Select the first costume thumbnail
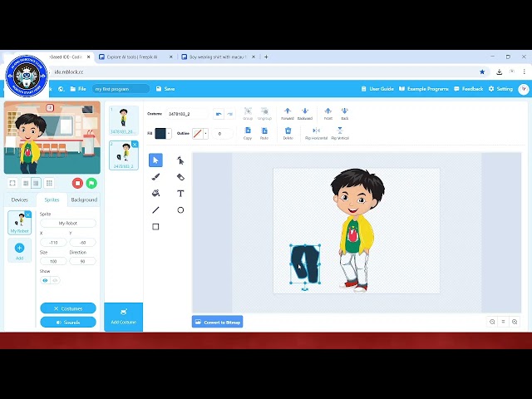Screen dimensions: 532x399 click(x=124, y=121)
